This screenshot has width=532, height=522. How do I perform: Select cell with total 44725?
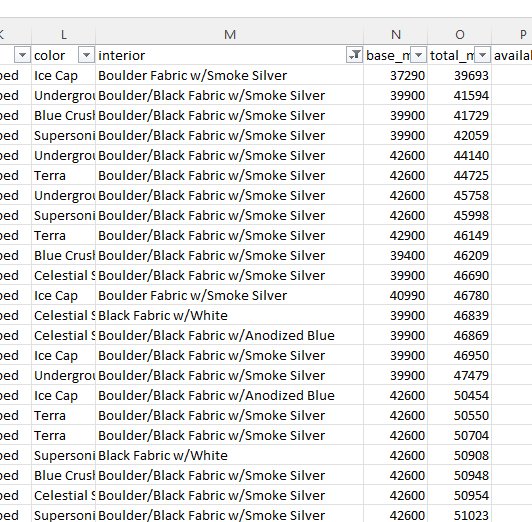click(460, 175)
